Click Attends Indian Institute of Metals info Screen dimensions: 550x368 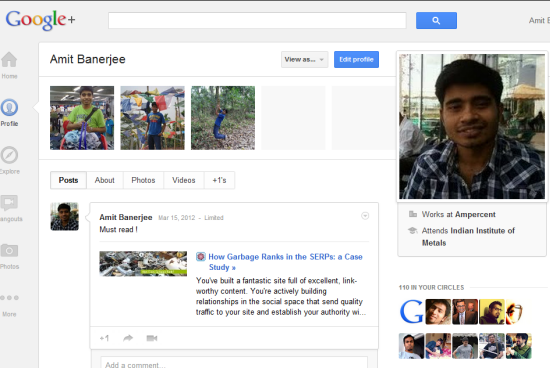click(468, 237)
